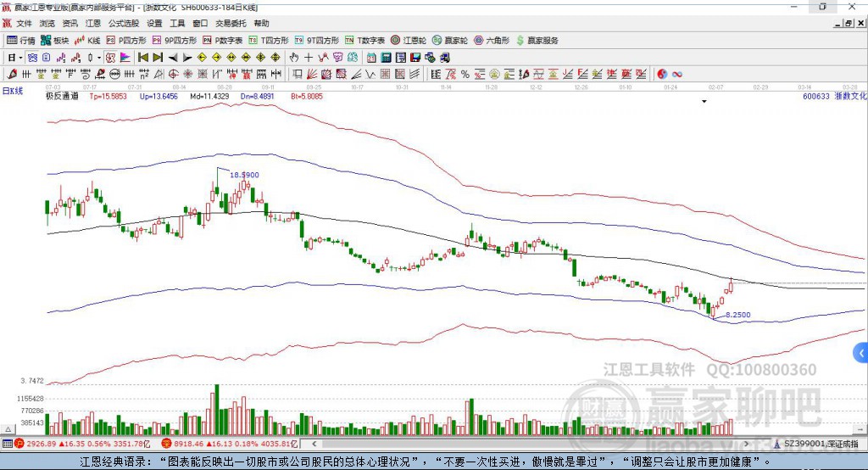Click the 18.5900 high price label
The height and width of the screenshot is (470, 868).
pyautogui.click(x=244, y=175)
